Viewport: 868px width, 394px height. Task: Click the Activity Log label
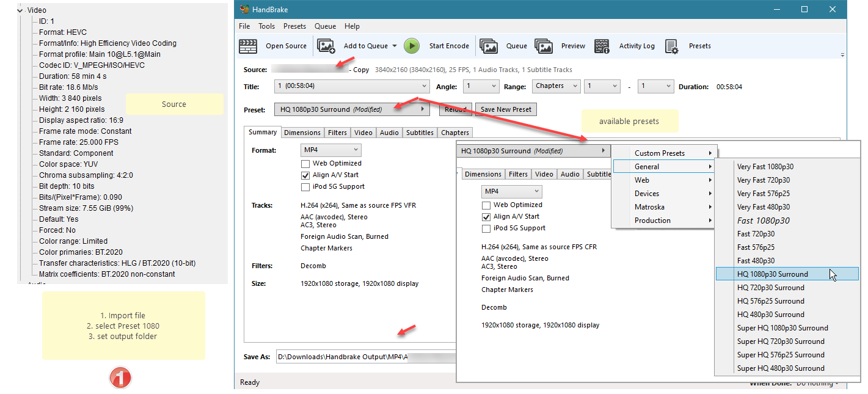pyautogui.click(x=636, y=46)
